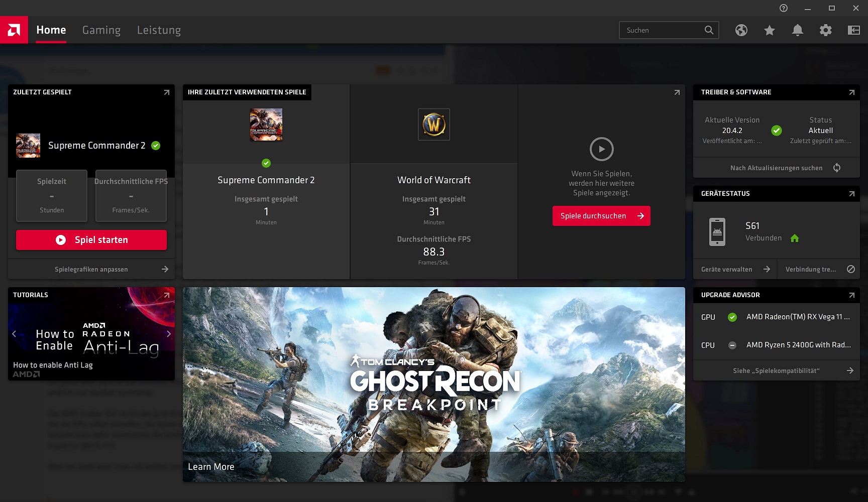Screen dimensions: 868x502
Task: Click the 88.3 average FPS value
Action: [434, 252]
